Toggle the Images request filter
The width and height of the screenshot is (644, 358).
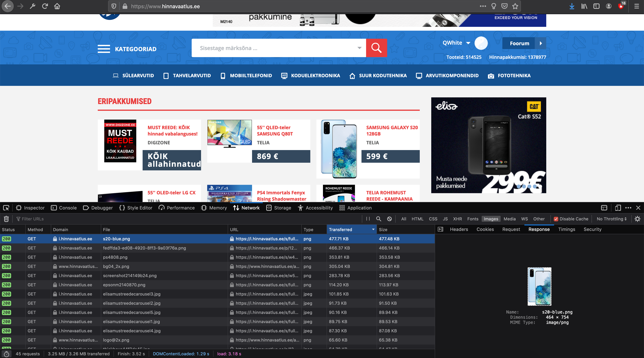tap(491, 219)
